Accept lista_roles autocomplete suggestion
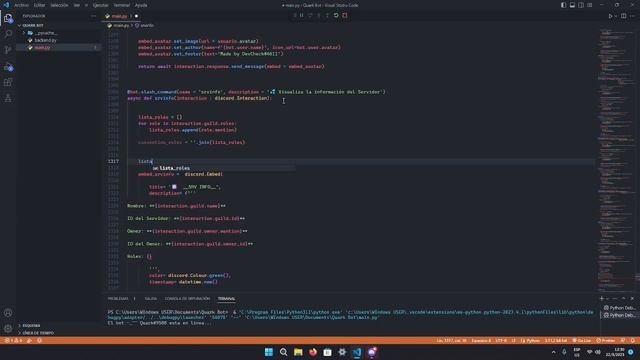This screenshot has width=640, height=360. [224, 168]
